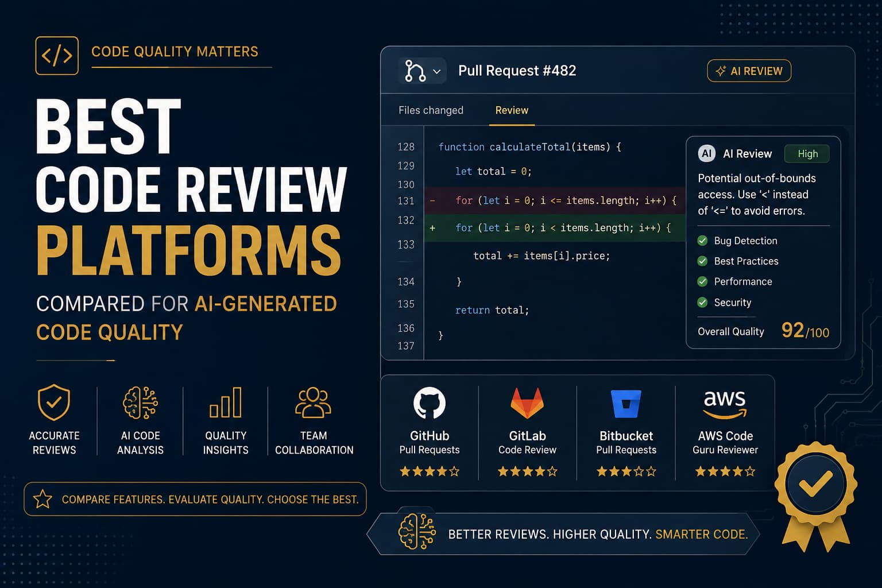Image resolution: width=882 pixels, height=588 pixels.
Task: Click the code brackets logo icon
Action: (57, 56)
